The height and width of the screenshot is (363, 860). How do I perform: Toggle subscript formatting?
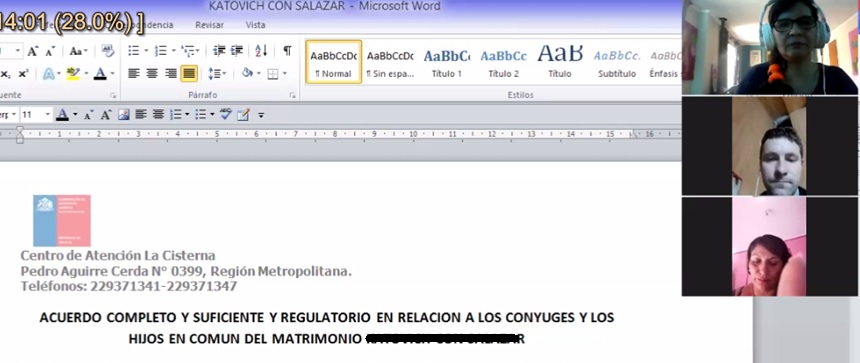(x=5, y=73)
